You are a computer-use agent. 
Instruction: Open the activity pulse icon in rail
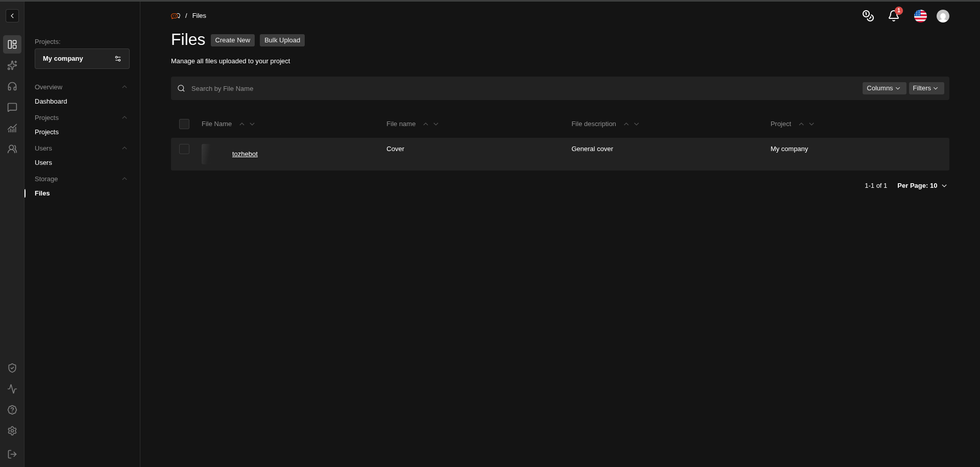pyautogui.click(x=12, y=389)
